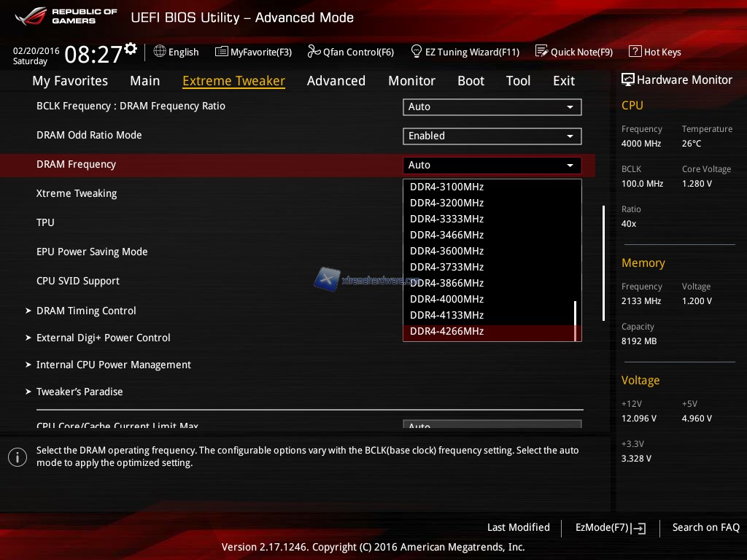Open the BCLK Frequency DRAM Ratio dropdown

[492, 106]
